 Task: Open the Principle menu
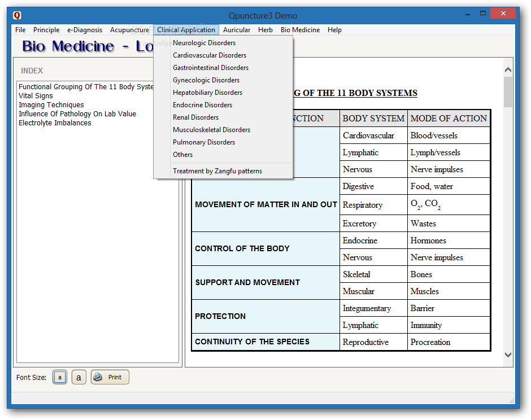point(46,30)
